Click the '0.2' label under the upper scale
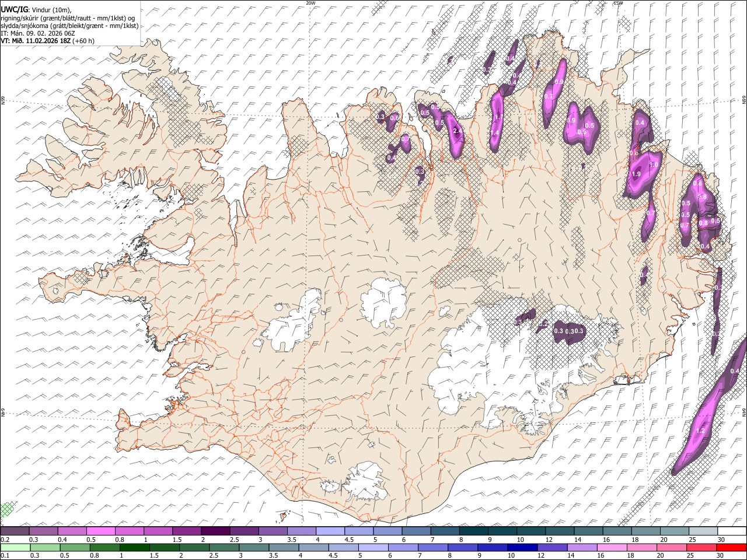Image resolution: width=747 pixels, height=560 pixels. click(5, 540)
